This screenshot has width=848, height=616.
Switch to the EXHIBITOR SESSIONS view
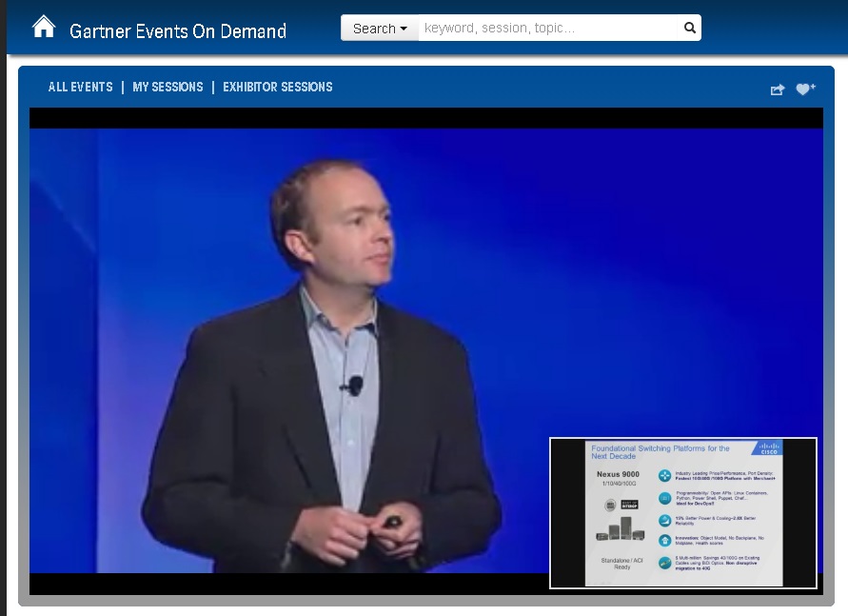(x=277, y=87)
